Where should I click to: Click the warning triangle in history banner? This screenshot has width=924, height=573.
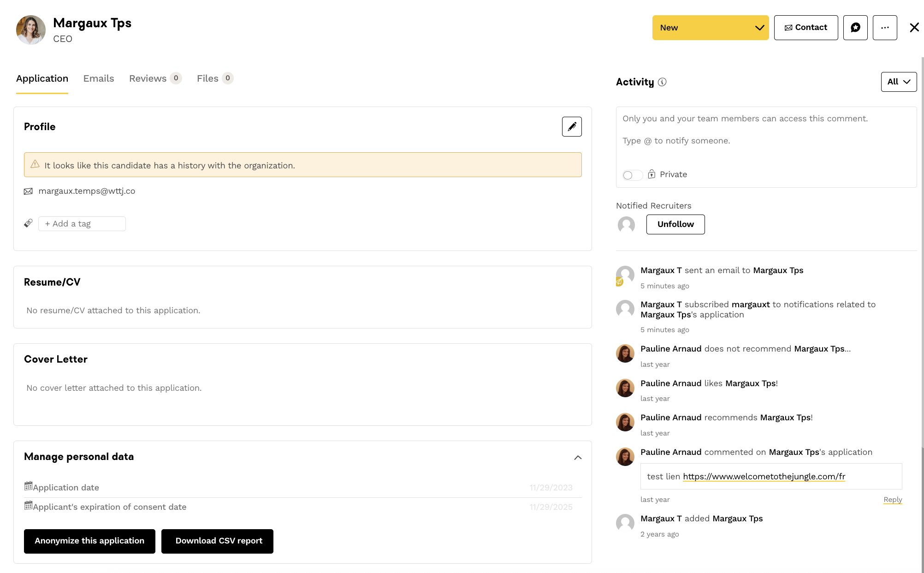pyautogui.click(x=35, y=165)
